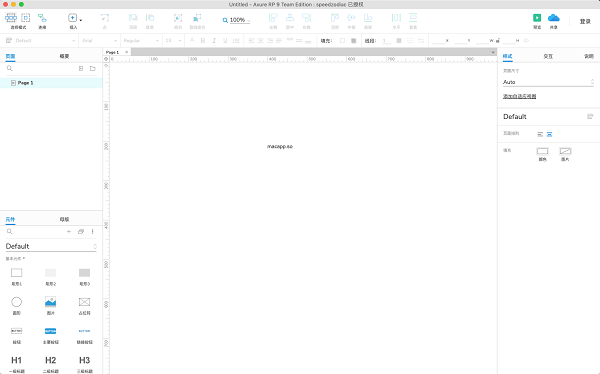Select the contained selection mode icon

(x=26, y=18)
